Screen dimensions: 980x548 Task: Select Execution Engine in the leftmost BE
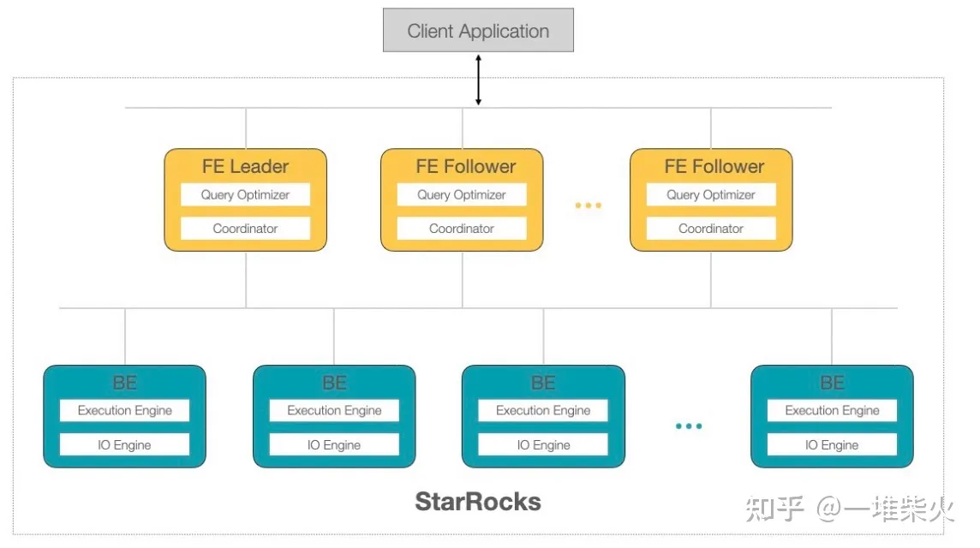124,410
